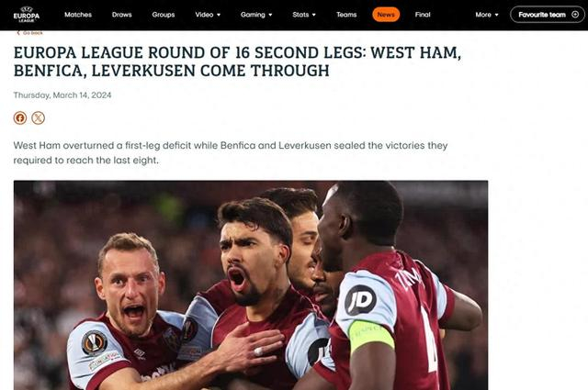Screen dimensions: 588x390
Task: Select the highlighted News tab
Action: (x=386, y=15)
